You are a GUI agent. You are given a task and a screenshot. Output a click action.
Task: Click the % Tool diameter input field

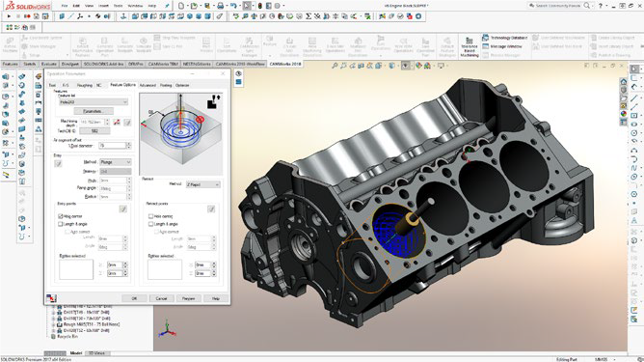tap(111, 146)
